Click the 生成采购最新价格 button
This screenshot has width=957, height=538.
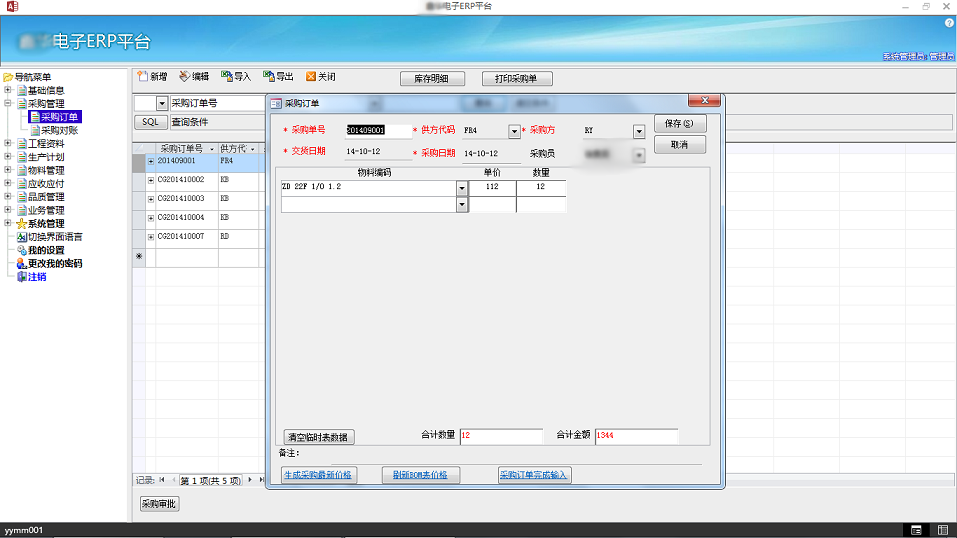coord(319,475)
